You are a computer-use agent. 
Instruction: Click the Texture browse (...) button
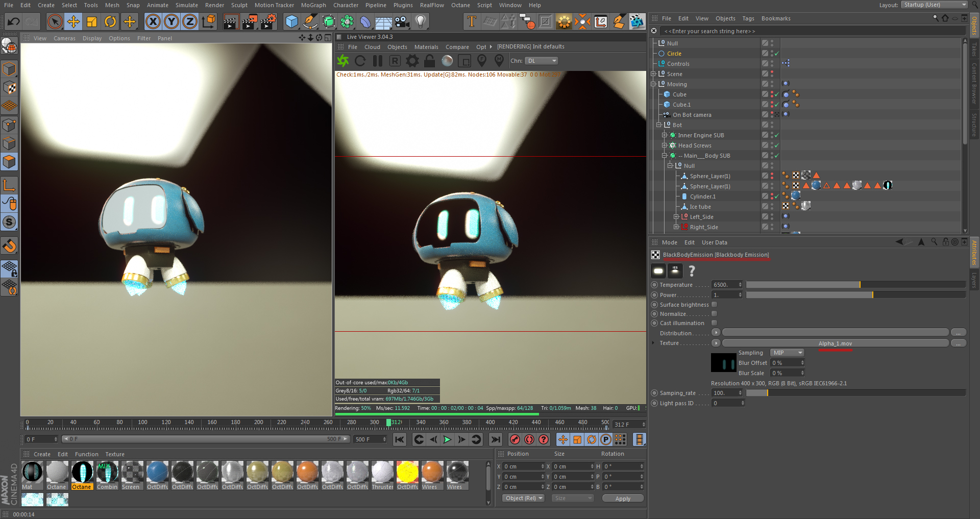[958, 343]
